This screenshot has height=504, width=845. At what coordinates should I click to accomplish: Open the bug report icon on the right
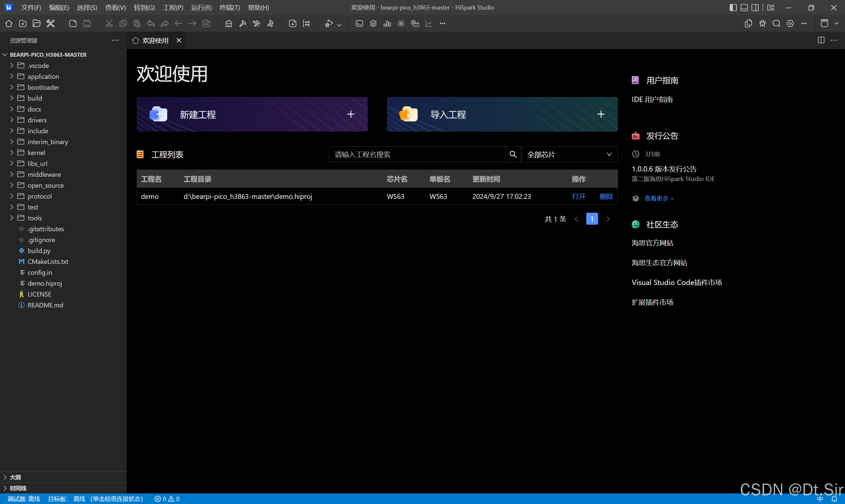762,23
